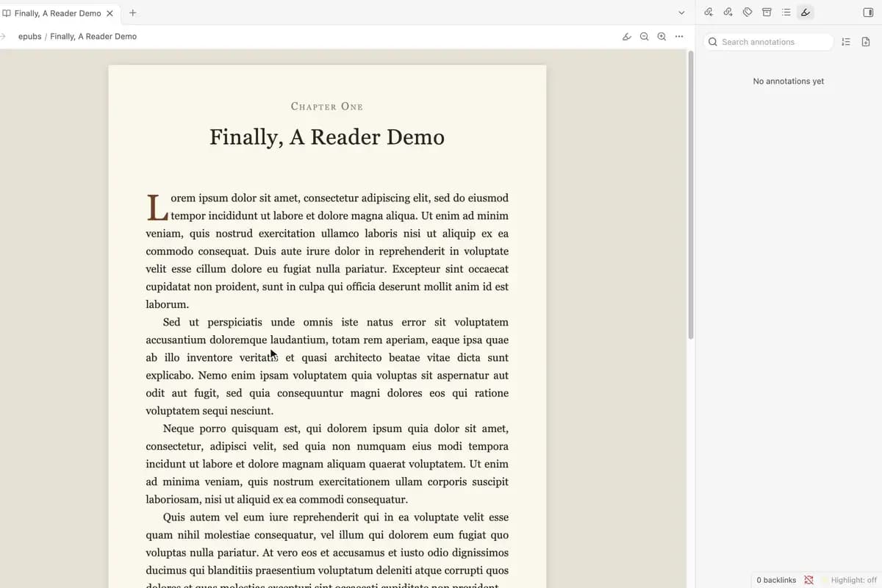The width and height of the screenshot is (882, 588).
Task: Export annotations to a new note
Action: click(866, 42)
